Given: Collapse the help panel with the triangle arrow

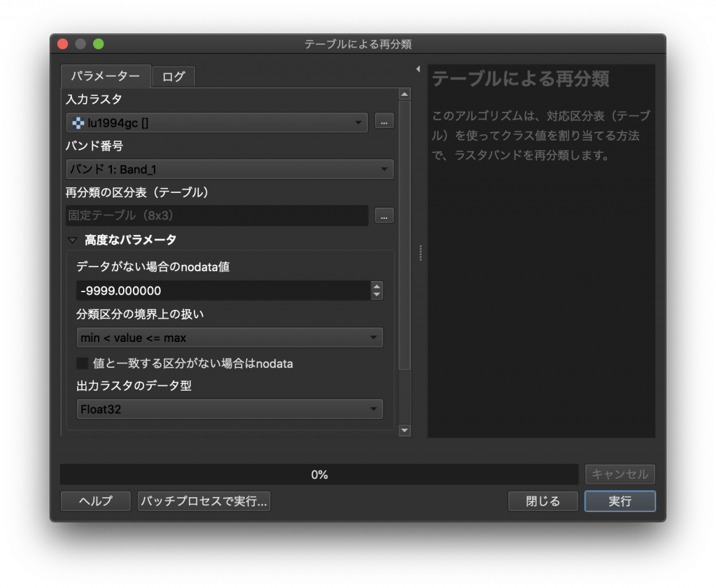Looking at the screenshot, I should tap(418, 69).
